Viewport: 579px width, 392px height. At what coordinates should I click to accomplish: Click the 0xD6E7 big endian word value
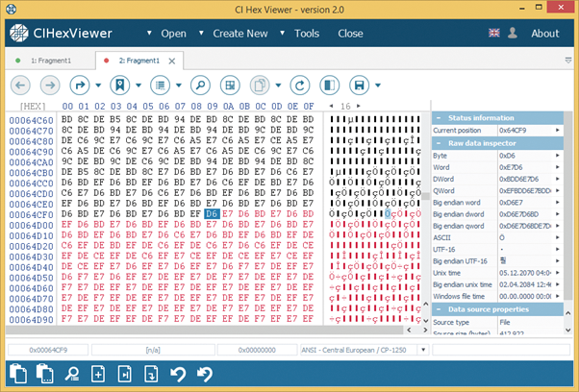point(511,203)
